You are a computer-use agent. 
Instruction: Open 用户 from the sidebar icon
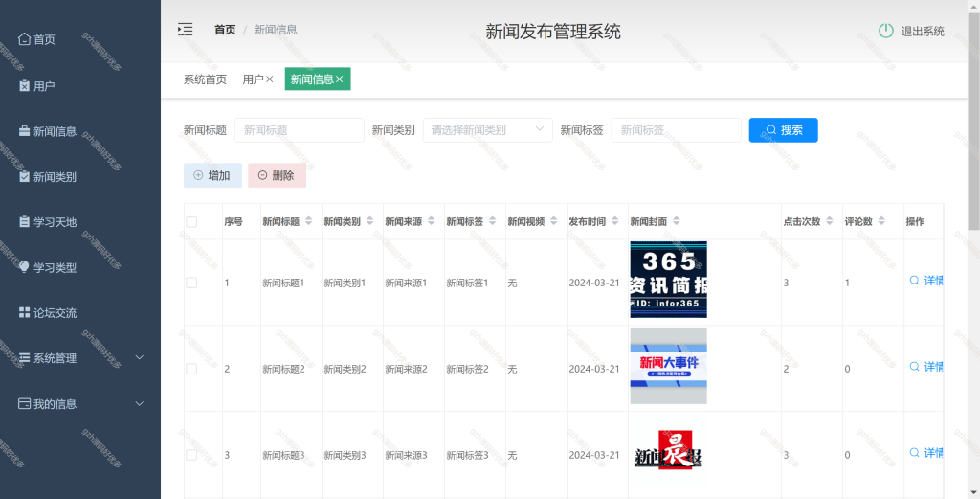(x=24, y=85)
